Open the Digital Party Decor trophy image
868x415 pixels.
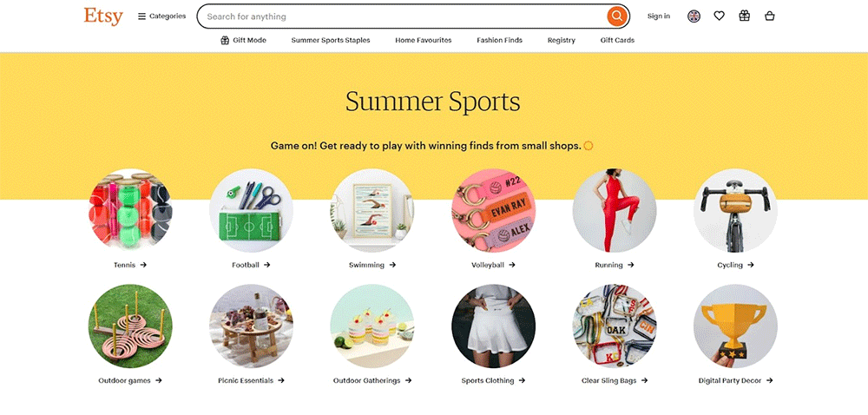click(735, 326)
